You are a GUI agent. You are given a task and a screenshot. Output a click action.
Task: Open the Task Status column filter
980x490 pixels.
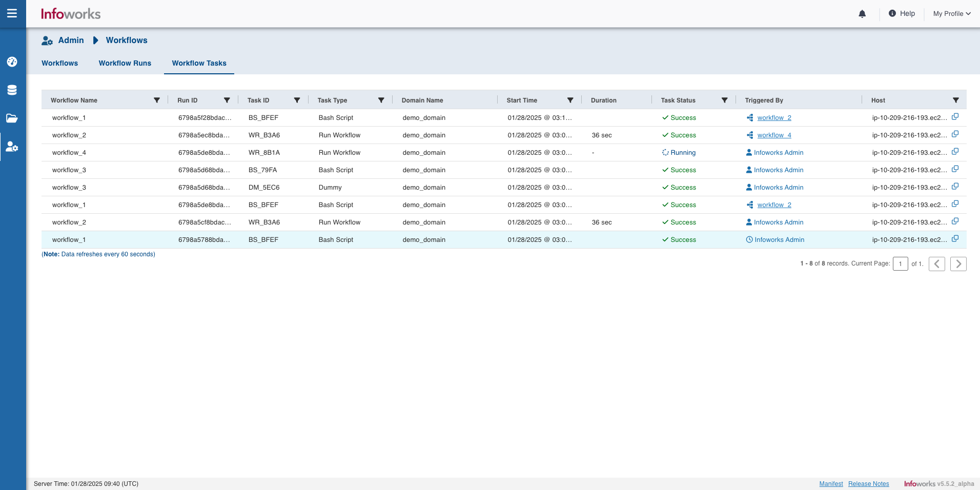pyautogui.click(x=725, y=100)
